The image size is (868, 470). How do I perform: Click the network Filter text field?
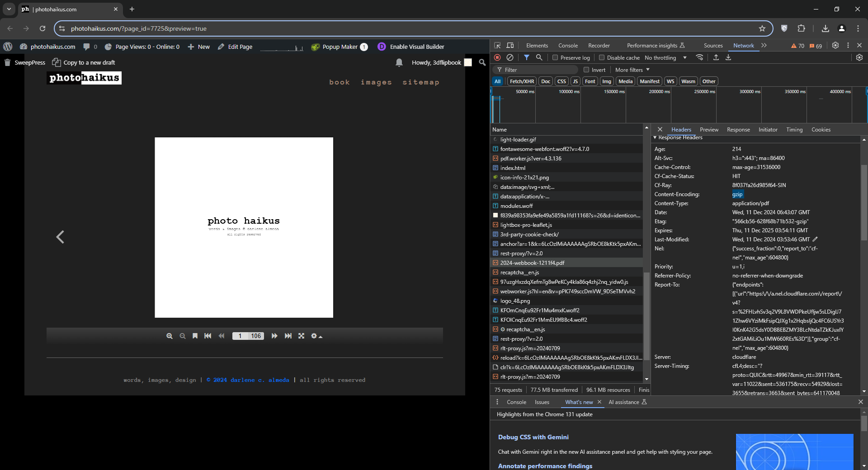click(x=536, y=70)
